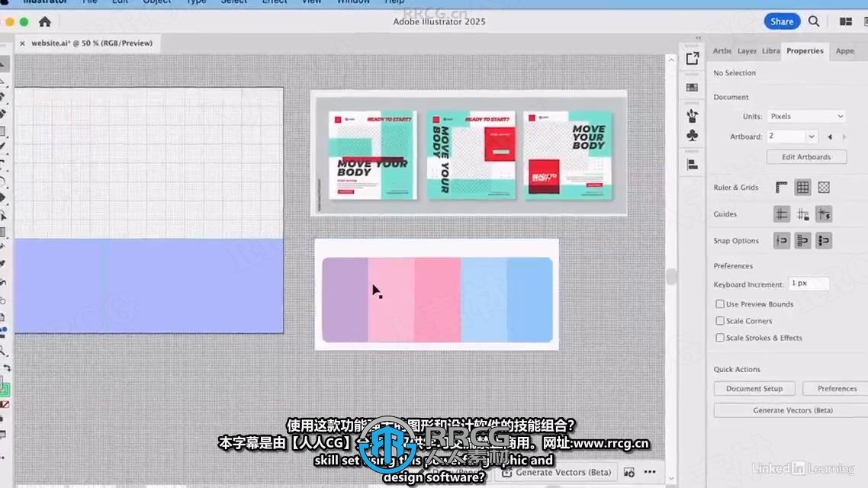This screenshot has height=488, width=868.
Task: Toggle Snap to Point option
Action: tap(781, 241)
